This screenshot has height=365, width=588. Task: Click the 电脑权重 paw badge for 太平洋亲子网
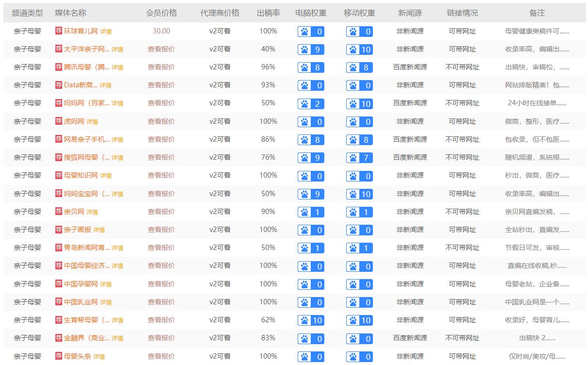(311, 49)
